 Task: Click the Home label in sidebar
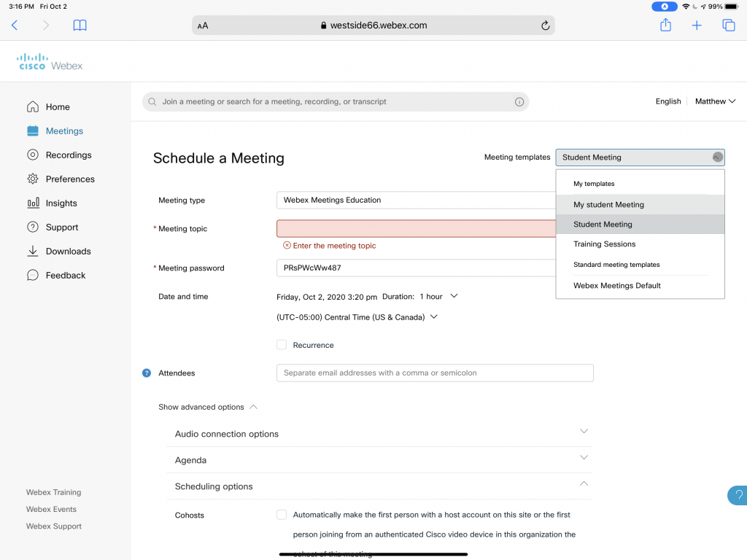58,106
